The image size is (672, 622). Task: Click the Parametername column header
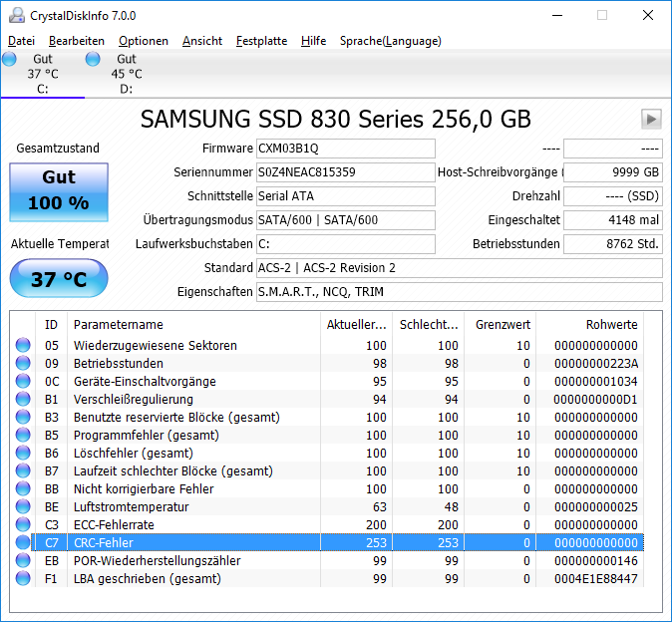pos(193,324)
